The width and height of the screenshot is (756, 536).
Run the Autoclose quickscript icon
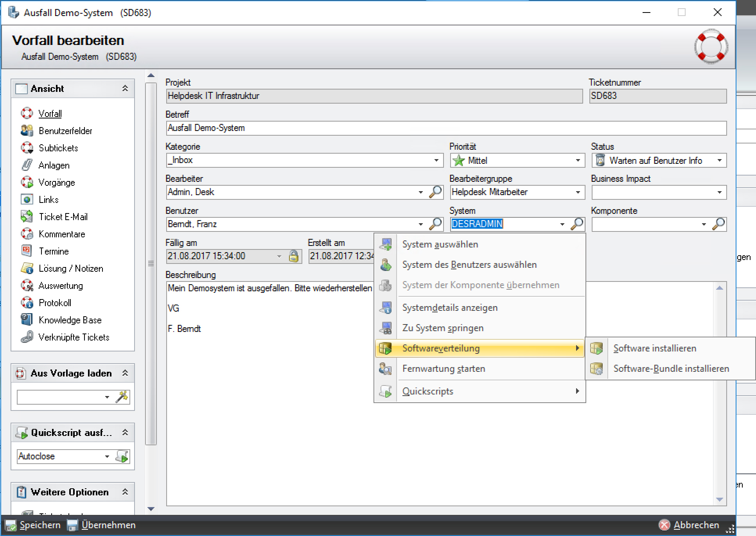pos(122,456)
